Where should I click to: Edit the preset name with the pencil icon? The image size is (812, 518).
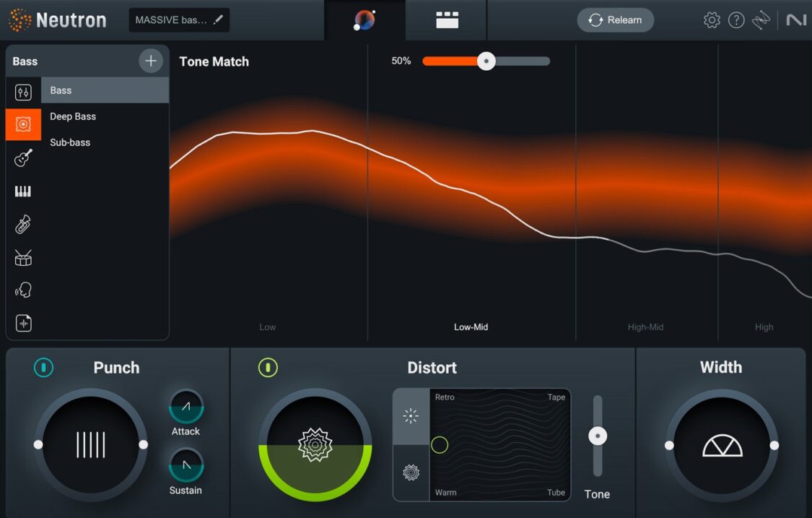(x=219, y=20)
